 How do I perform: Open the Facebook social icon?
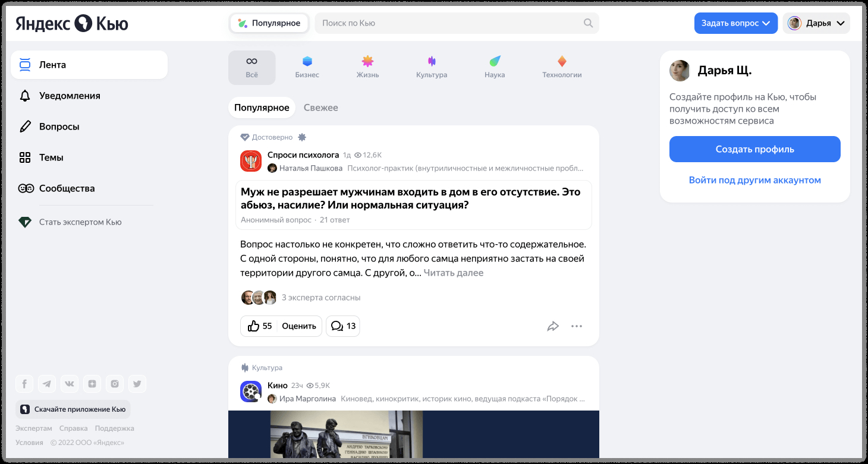(x=24, y=384)
